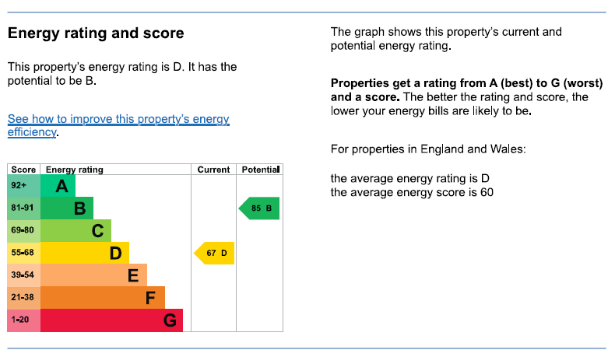This screenshot has width=615, height=364.
Task: Click the B rating bar
Action: point(67,208)
